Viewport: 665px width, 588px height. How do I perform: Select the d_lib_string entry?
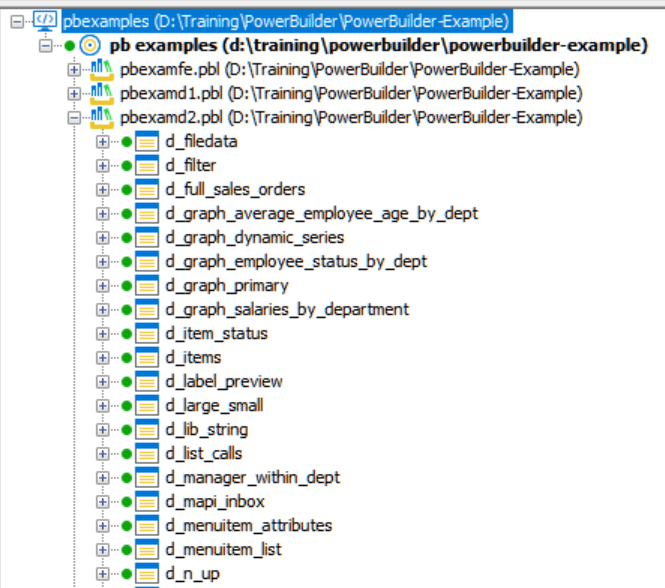(207, 430)
